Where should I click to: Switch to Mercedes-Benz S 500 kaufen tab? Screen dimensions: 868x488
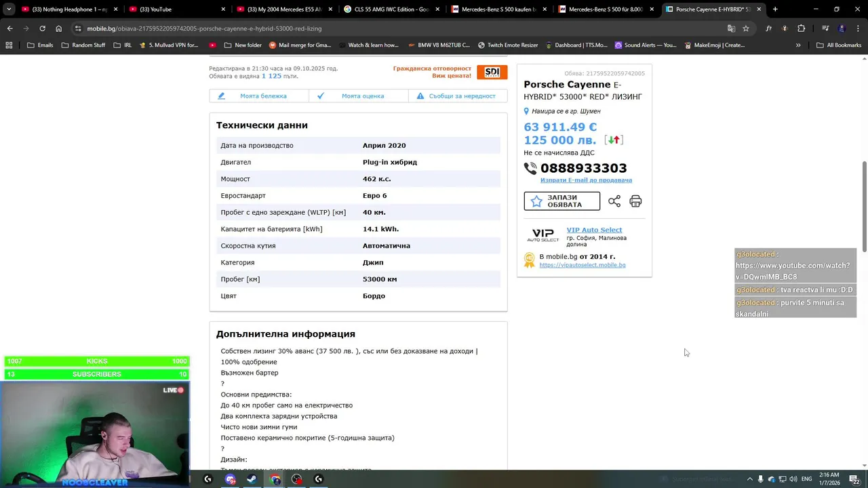500,9
